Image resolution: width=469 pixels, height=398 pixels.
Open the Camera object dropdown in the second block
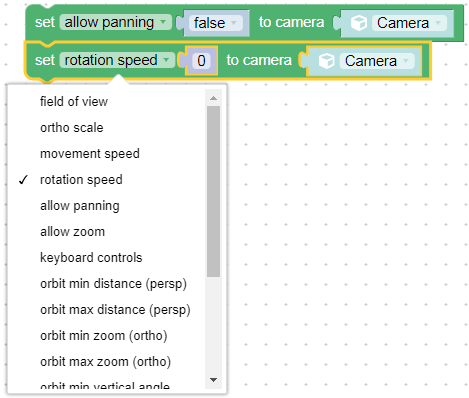pos(377,61)
